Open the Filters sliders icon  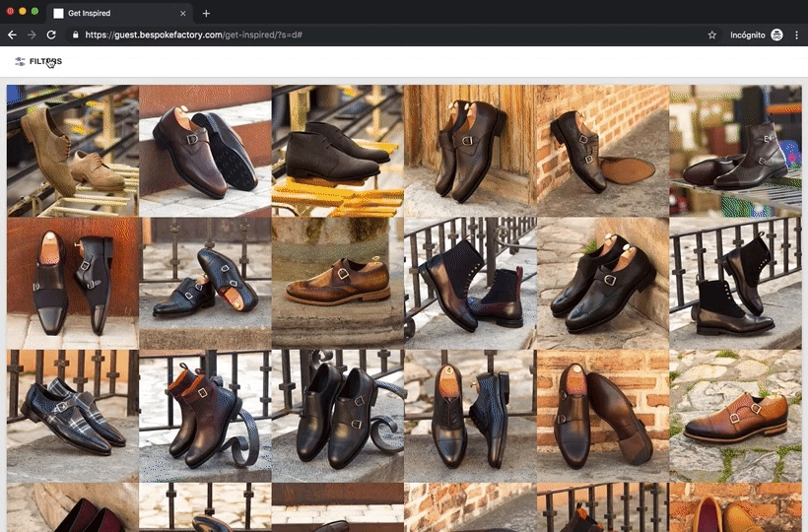point(20,61)
